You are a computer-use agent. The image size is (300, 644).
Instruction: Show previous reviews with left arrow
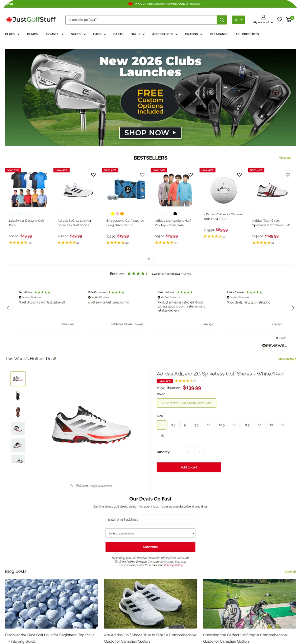coord(7,308)
